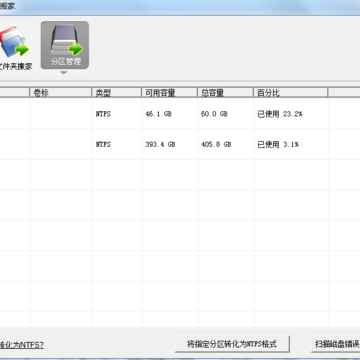Click the 扫描磁盘错误 scan button
Screen dimensions: 360x360
pos(336,344)
